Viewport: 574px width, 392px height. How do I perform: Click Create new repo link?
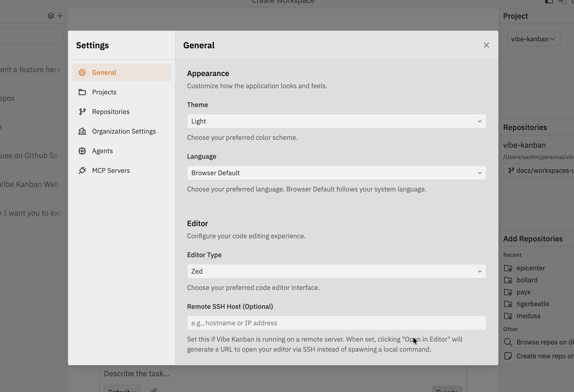(x=543, y=356)
